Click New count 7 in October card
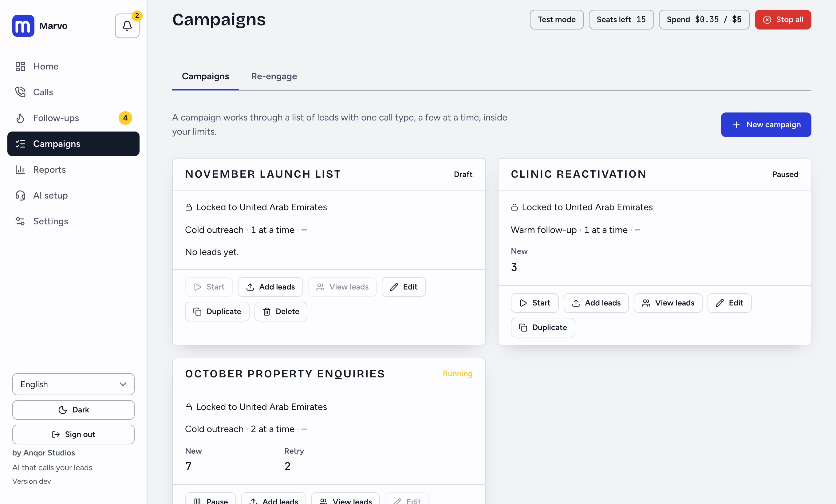 pos(188,466)
